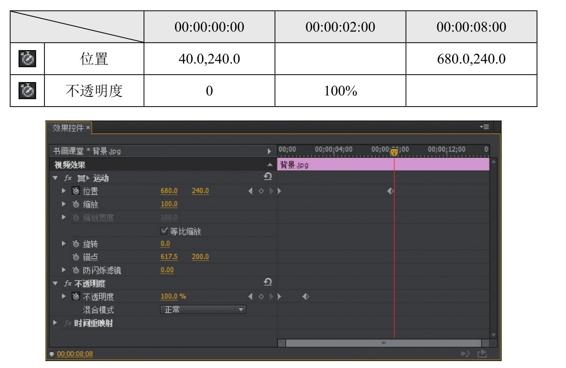Toggle the 不透明度 stopwatch in panel
Image resolution: width=566 pixels, height=368 pixels.
click(x=76, y=296)
